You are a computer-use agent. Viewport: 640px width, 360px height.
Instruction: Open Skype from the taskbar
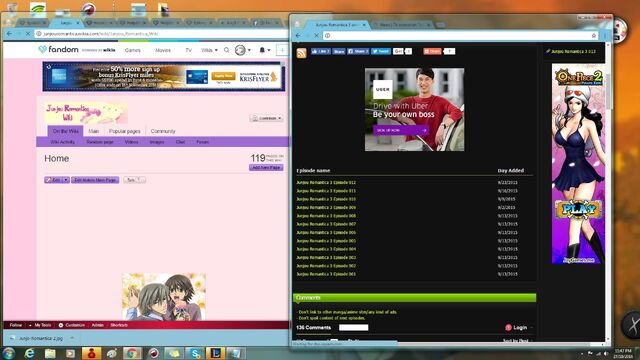(x=195, y=353)
